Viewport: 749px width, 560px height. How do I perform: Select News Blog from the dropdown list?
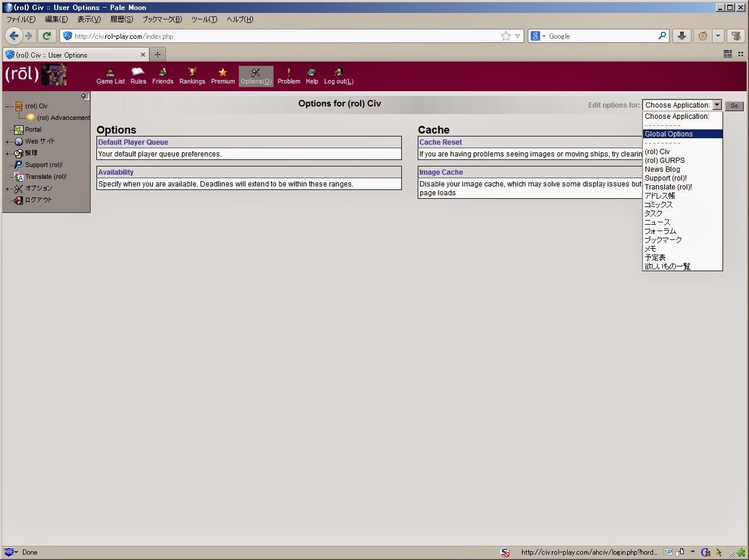683,169
